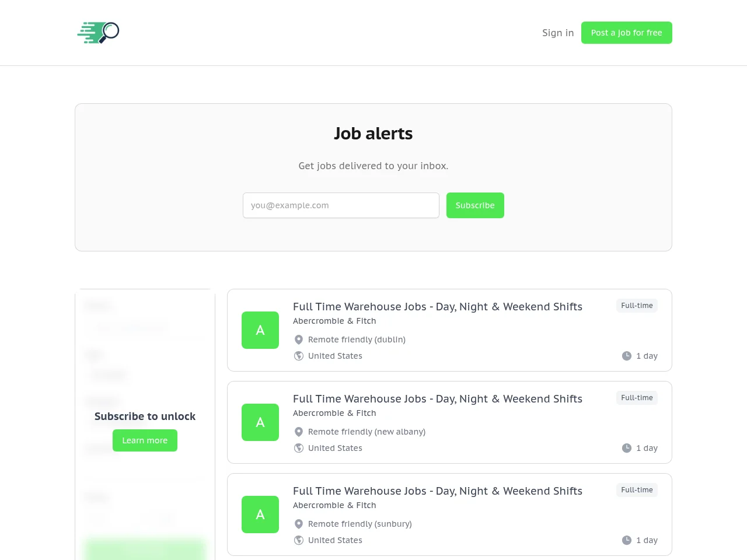Click the green A logo of new albany job
Screen dimensions: 747x560
pos(260,422)
